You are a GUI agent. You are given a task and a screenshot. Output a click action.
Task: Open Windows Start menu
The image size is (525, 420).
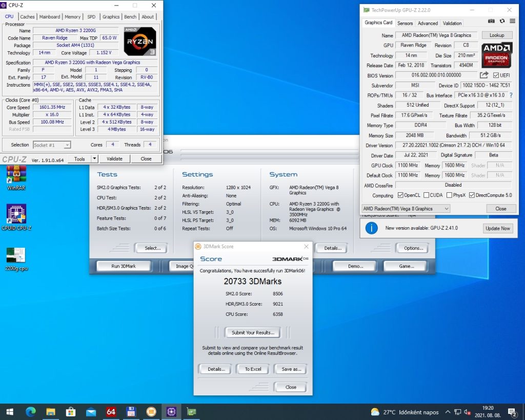click(10, 412)
